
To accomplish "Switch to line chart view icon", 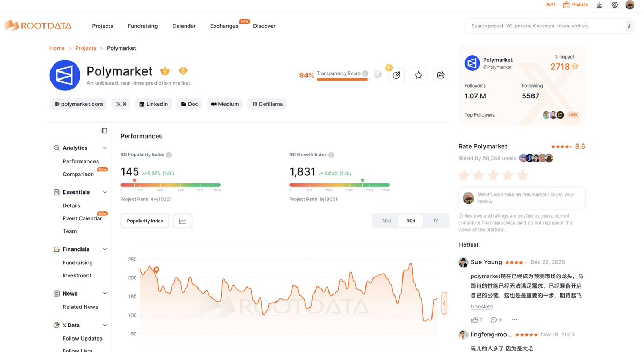I will tap(182, 221).
